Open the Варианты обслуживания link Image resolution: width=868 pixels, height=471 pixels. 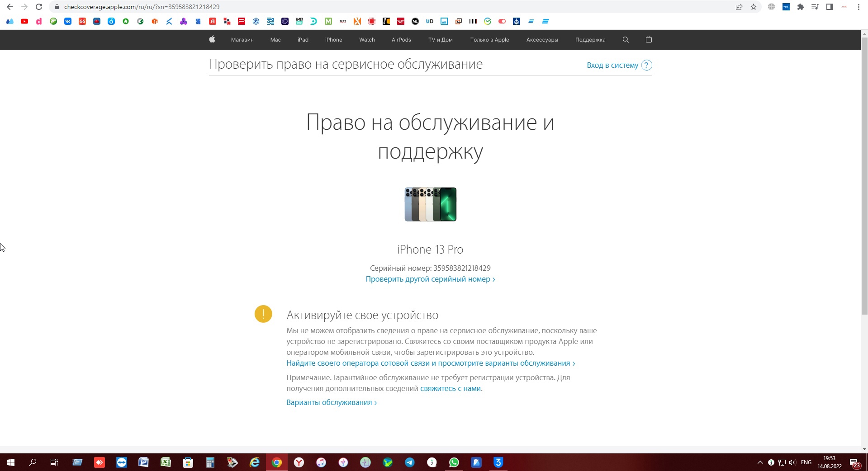pyautogui.click(x=332, y=402)
